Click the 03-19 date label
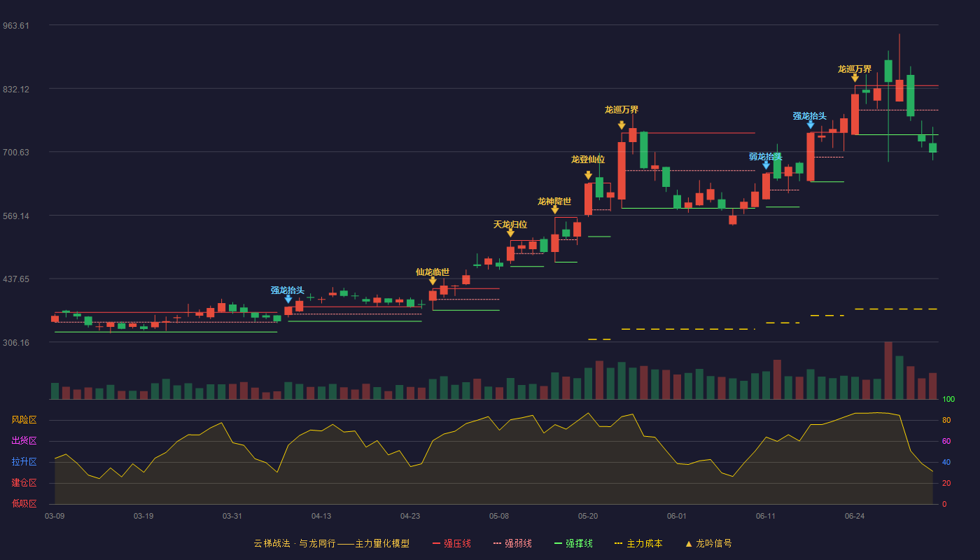The image size is (980, 560). 143,516
